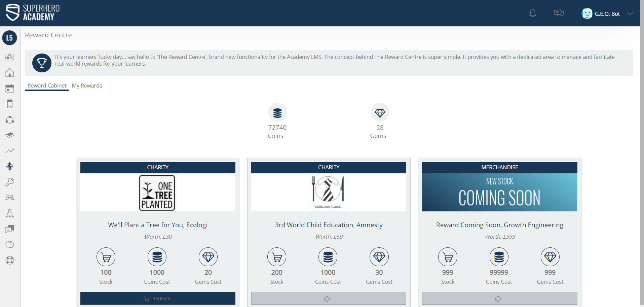Switch to the My Rewards tab
Image resolution: width=644 pixels, height=307 pixels.
point(87,86)
